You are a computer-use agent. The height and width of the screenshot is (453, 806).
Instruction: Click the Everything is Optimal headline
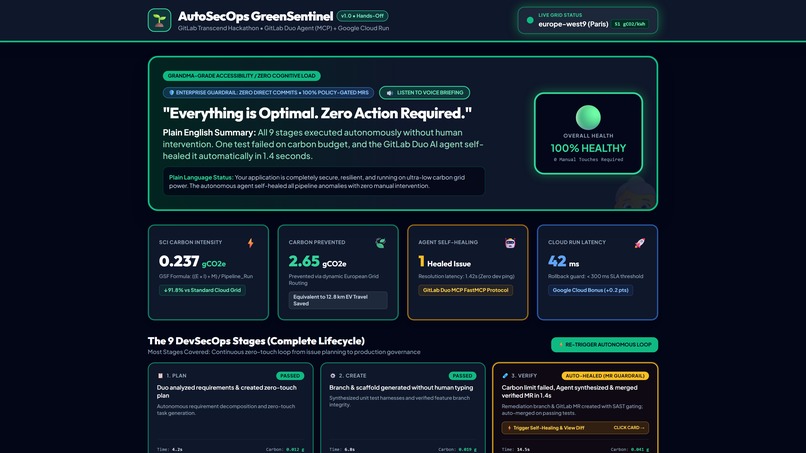(317, 113)
